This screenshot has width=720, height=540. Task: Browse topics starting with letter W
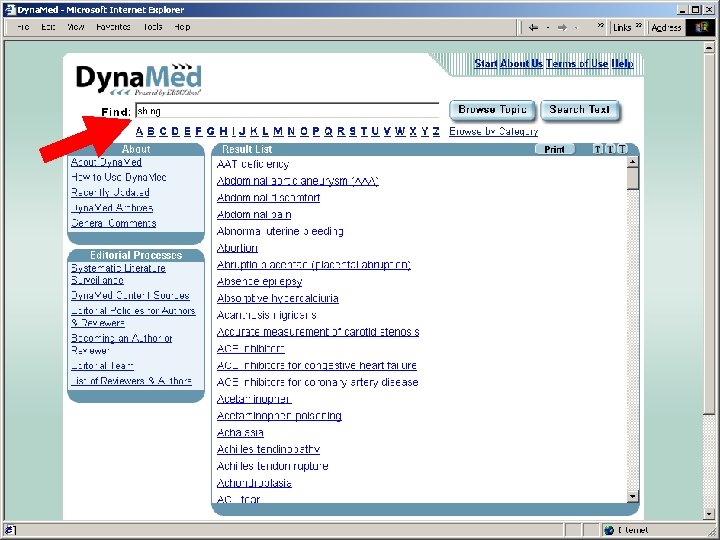tap(400, 132)
